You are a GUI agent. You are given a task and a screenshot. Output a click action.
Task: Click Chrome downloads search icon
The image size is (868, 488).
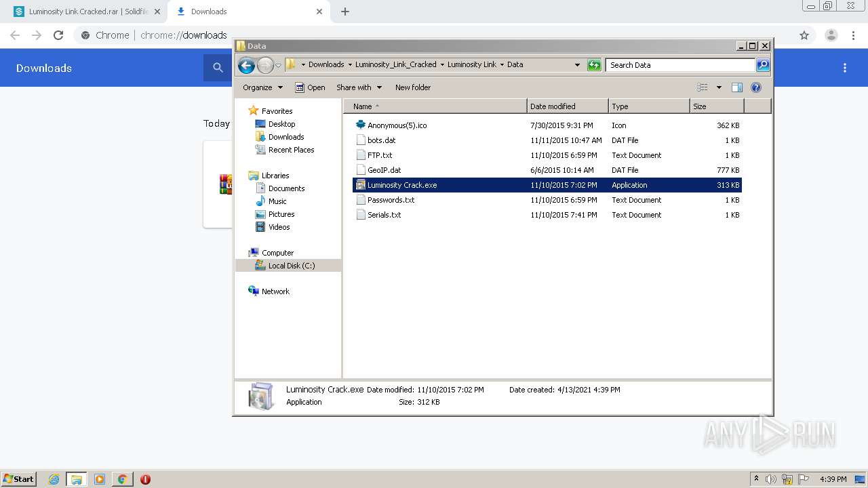tap(218, 68)
